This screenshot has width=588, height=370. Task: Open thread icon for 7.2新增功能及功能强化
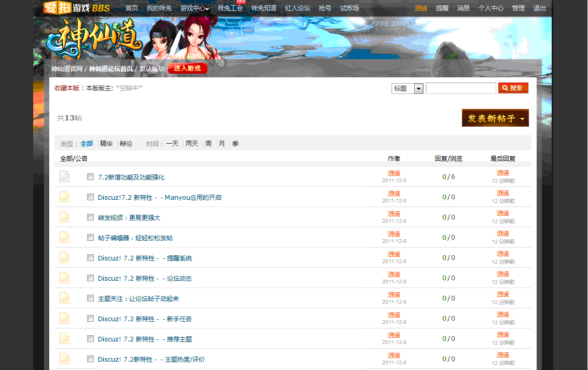[x=64, y=176]
